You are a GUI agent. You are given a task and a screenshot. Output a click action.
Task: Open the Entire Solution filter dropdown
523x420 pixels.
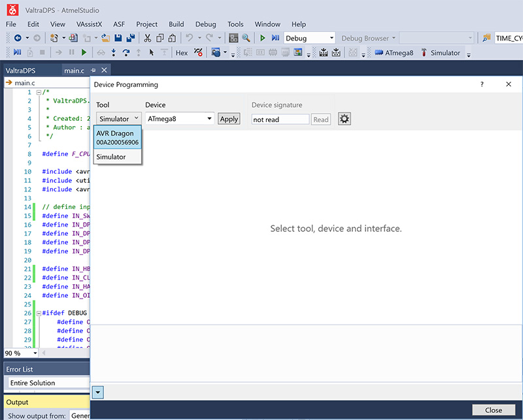click(x=50, y=383)
